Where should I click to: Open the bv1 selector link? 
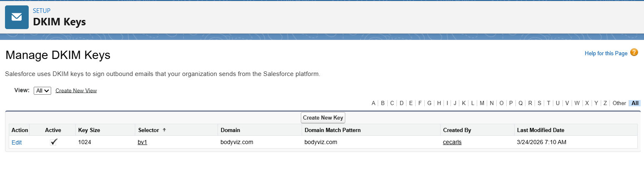[x=142, y=142]
